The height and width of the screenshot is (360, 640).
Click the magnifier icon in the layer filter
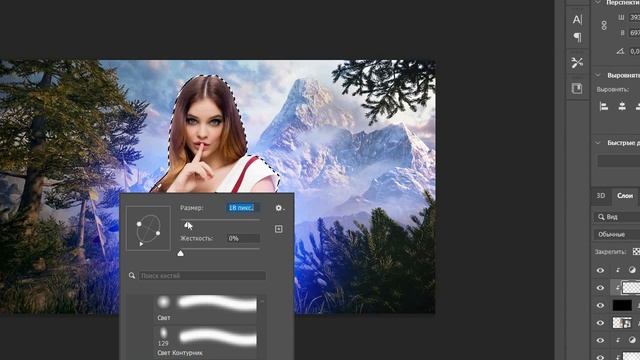601,217
